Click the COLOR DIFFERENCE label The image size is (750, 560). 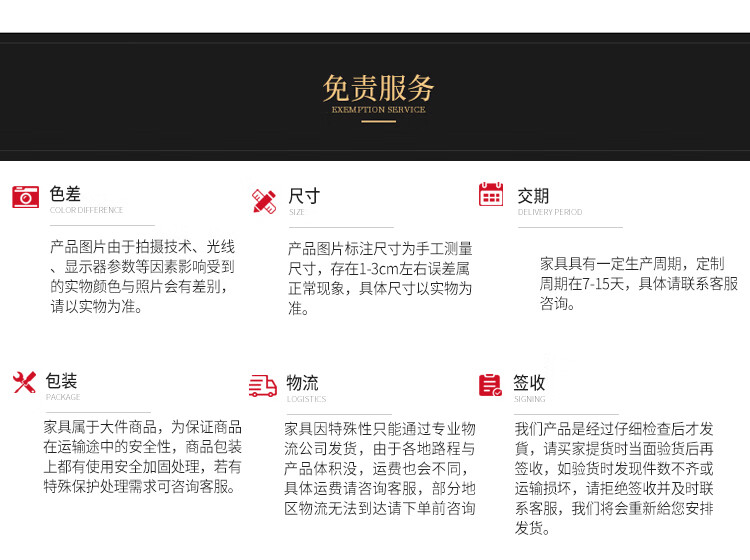[87, 210]
